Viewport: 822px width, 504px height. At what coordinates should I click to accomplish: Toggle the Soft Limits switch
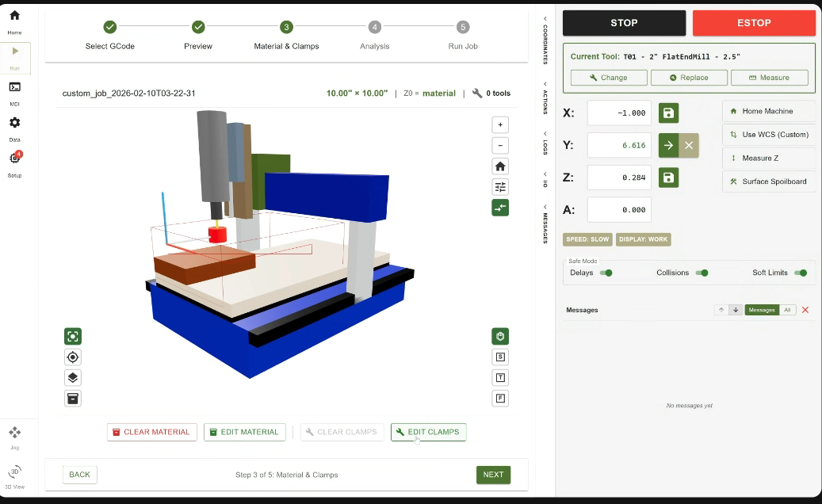click(801, 273)
